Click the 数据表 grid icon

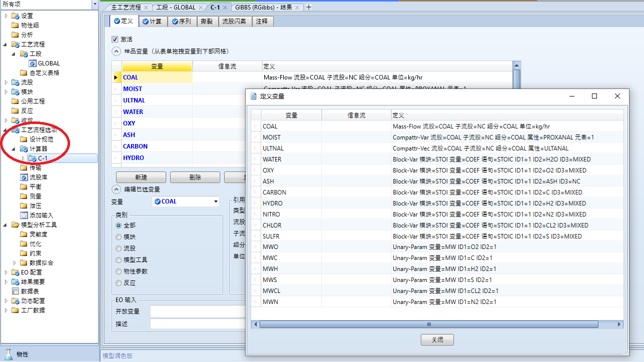15,291
